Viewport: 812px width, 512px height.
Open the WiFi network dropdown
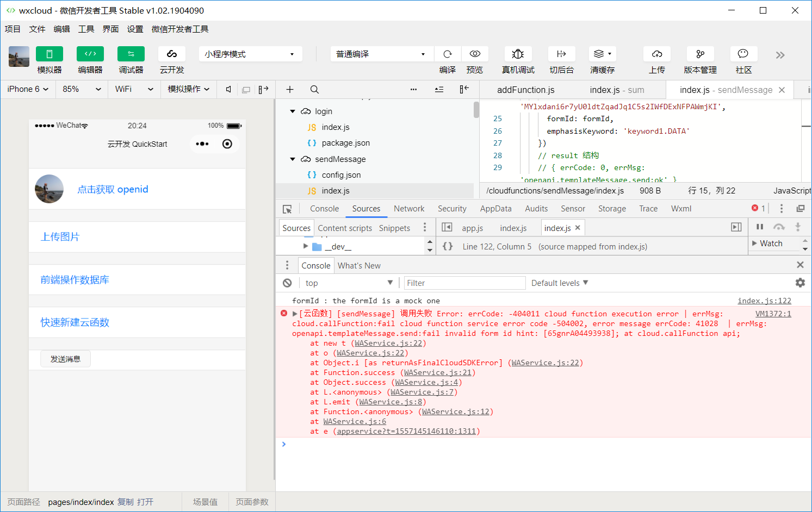pyautogui.click(x=134, y=89)
